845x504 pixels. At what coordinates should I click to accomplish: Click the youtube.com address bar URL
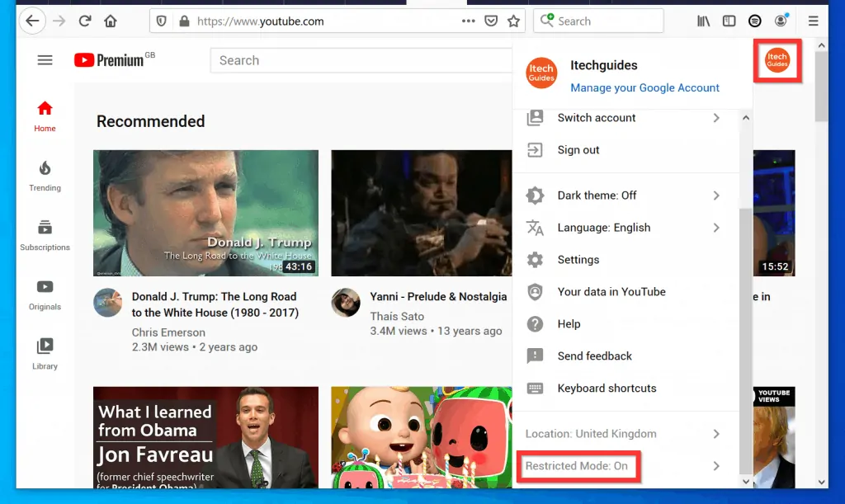click(260, 21)
